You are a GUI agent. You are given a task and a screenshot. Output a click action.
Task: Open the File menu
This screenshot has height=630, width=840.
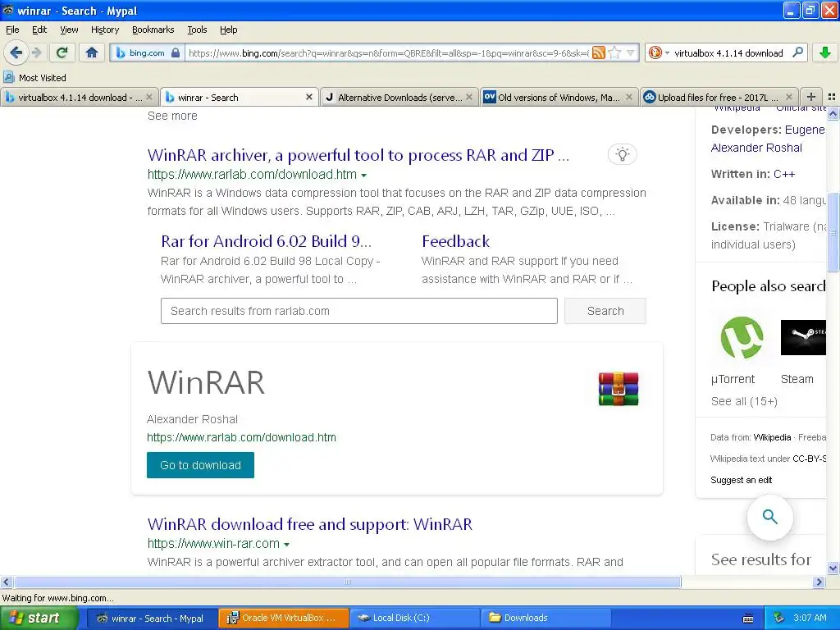pyautogui.click(x=12, y=30)
